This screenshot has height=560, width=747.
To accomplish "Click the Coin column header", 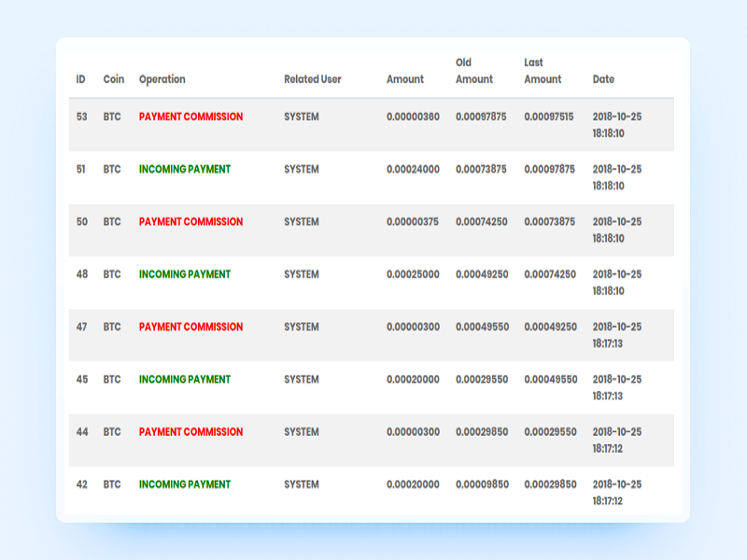I will pyautogui.click(x=112, y=79).
